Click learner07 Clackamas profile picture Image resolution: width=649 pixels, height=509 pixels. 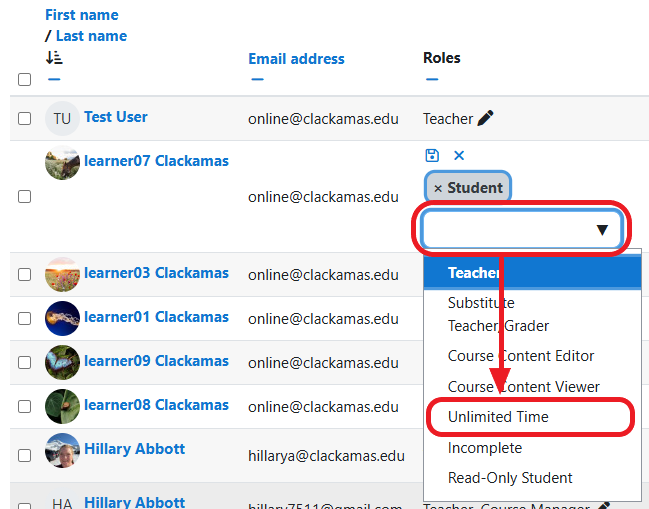click(x=62, y=163)
